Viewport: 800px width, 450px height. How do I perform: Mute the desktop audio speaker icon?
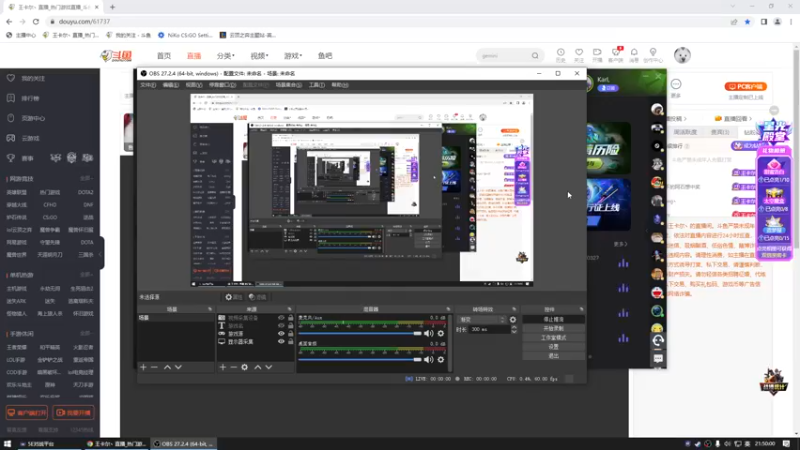tap(429, 360)
